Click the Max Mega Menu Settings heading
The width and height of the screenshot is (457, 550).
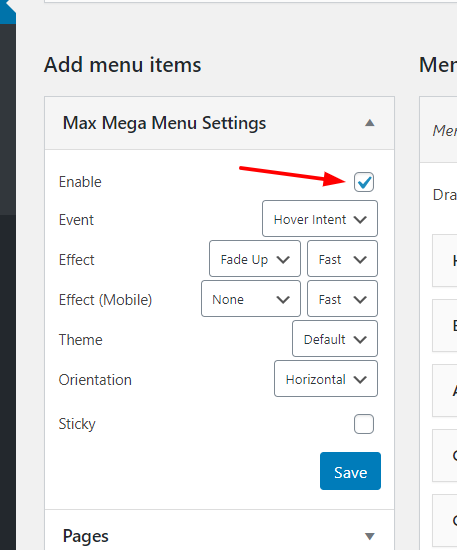(x=164, y=123)
